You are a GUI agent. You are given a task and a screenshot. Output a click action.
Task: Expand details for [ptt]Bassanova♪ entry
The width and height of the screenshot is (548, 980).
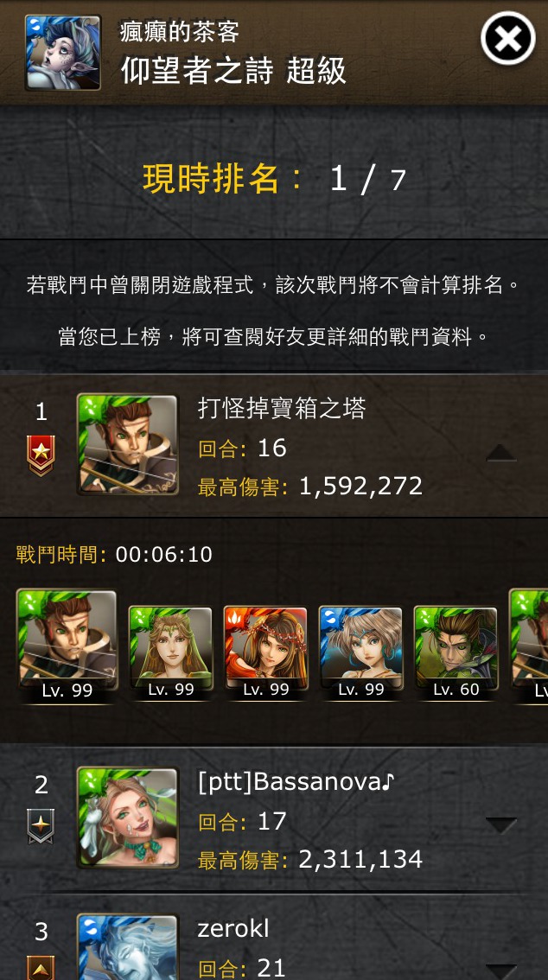click(501, 825)
